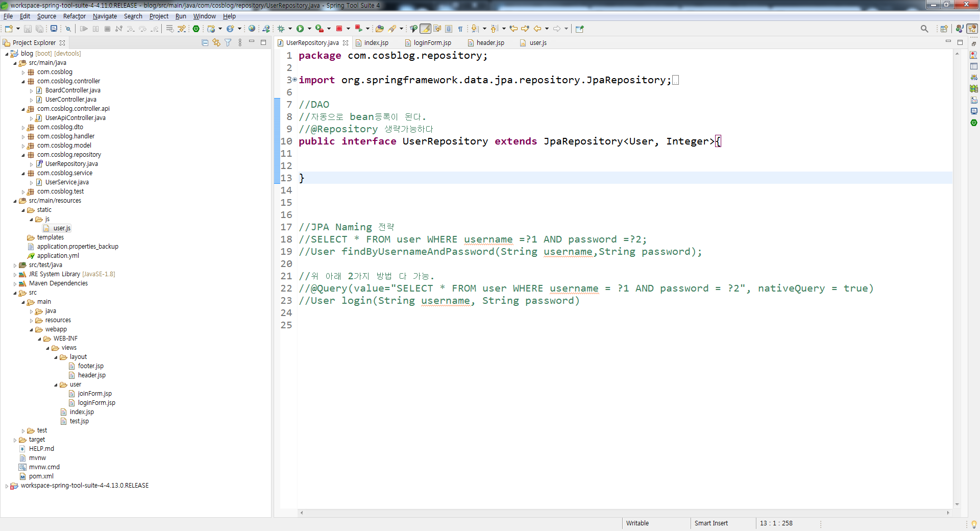
Task: Toggle Show Whitespace Characters pilcrow icon
Action: [460, 29]
